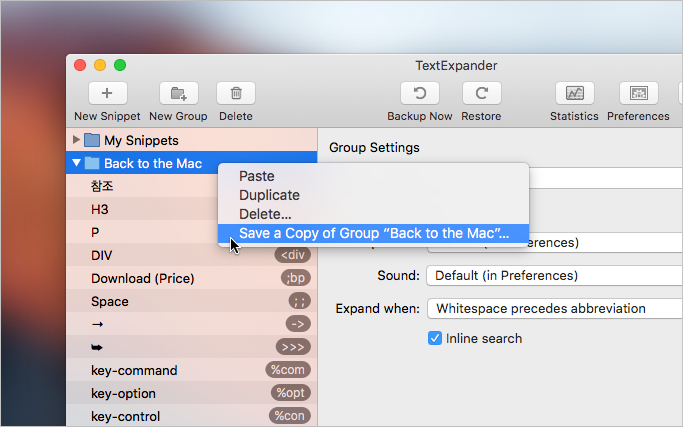Select the Space snippet
Viewport: 683px width, 427px height.
(192, 301)
